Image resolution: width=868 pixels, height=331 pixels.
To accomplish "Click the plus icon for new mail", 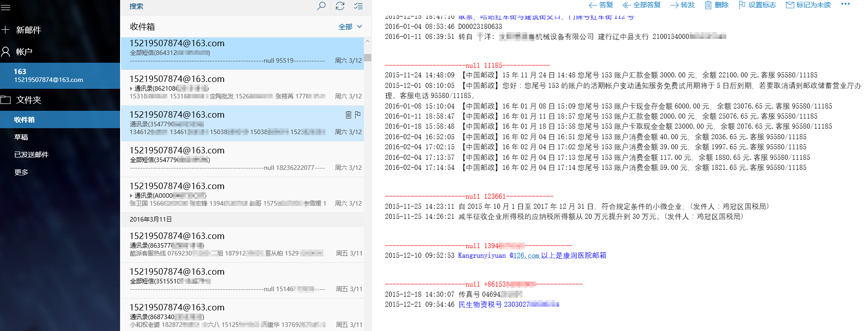I will [x=5, y=30].
